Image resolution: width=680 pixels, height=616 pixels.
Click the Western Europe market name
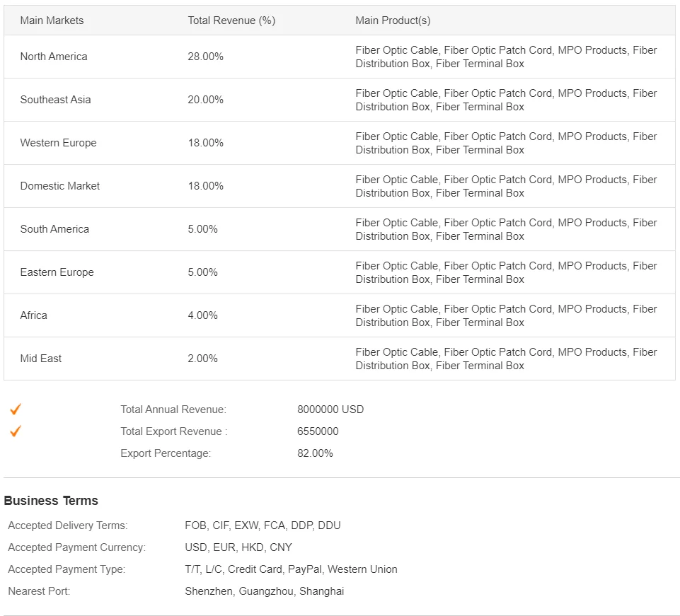pos(58,143)
